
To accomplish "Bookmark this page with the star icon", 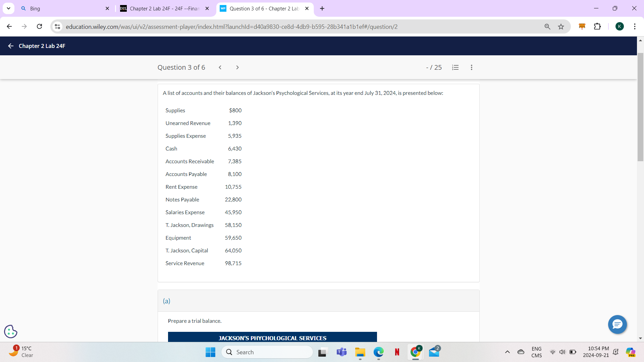I will pos(561,26).
